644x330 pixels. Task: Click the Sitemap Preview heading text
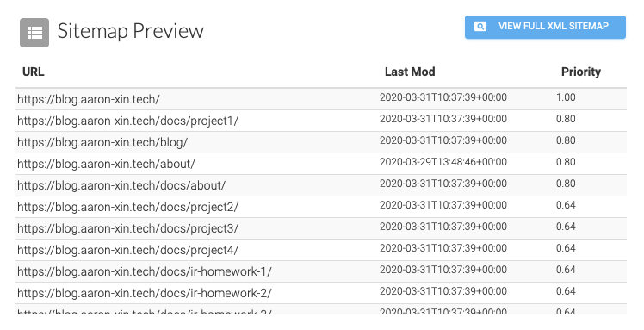click(131, 31)
